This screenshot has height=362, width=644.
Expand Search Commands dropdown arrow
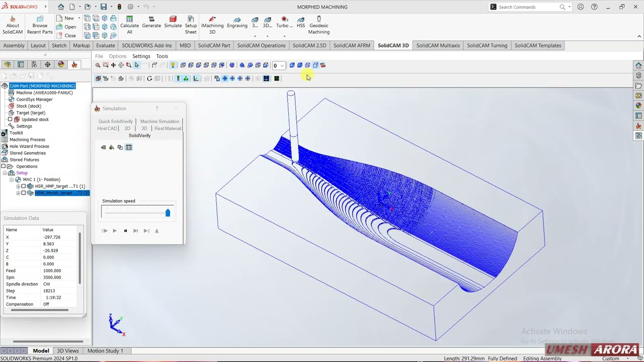pyautogui.click(x=570, y=7)
